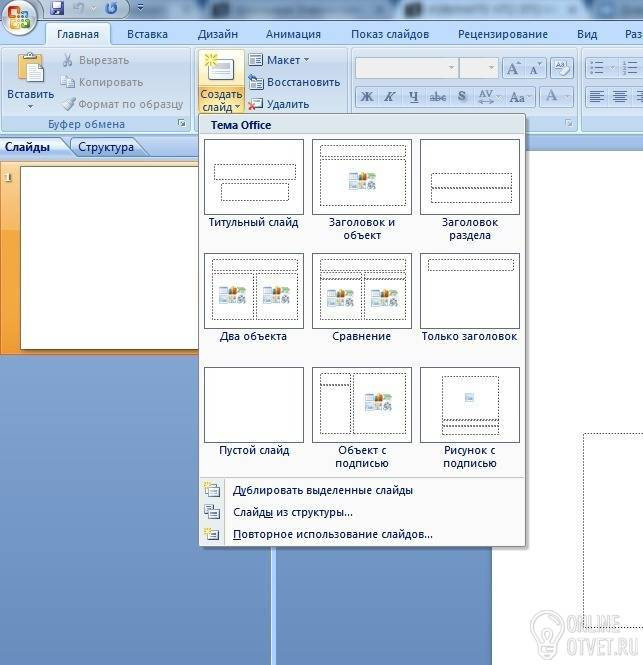Click Вырезать (cut) command
643x665 pixels.
(95, 60)
